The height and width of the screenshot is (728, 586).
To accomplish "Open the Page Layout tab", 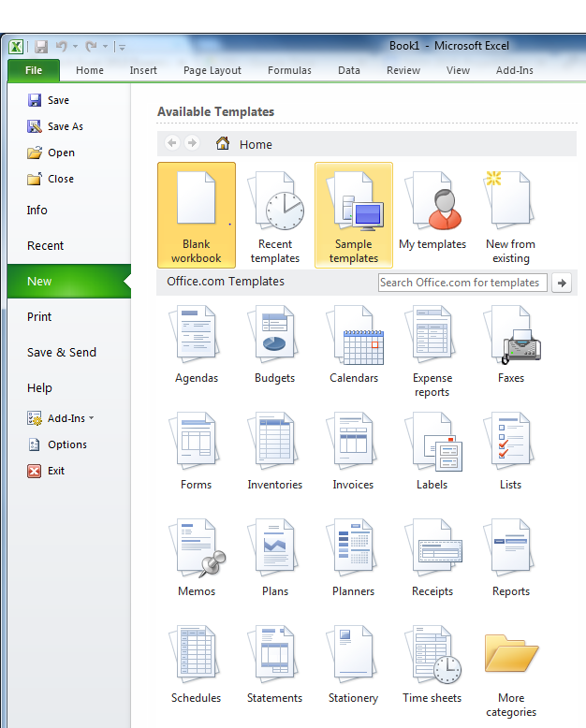I will point(212,70).
